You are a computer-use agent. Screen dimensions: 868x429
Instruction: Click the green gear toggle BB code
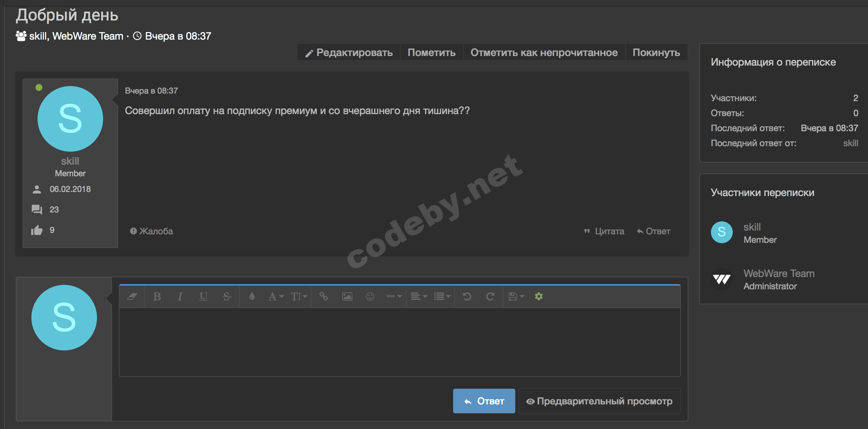(539, 296)
